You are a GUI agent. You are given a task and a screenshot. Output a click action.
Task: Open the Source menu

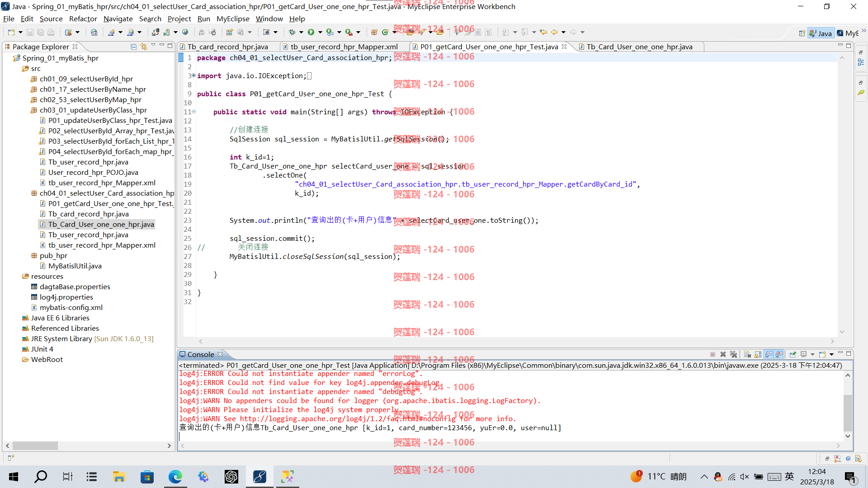pyautogui.click(x=51, y=19)
